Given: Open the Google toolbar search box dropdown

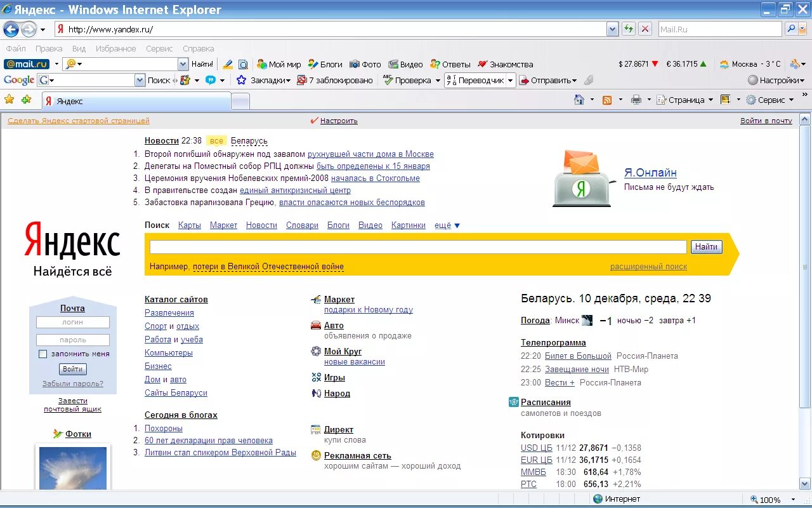Looking at the screenshot, I should (140, 80).
